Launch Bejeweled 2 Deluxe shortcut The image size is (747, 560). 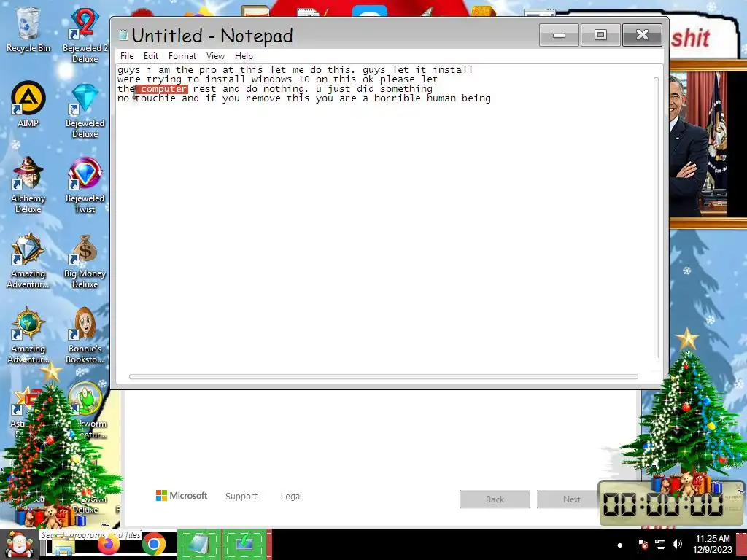click(85, 34)
